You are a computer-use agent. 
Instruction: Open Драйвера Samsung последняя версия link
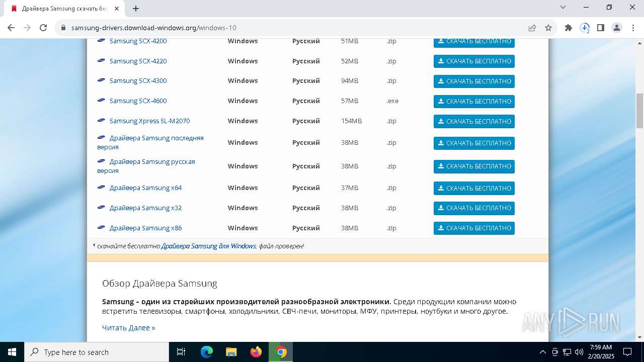[x=150, y=142]
